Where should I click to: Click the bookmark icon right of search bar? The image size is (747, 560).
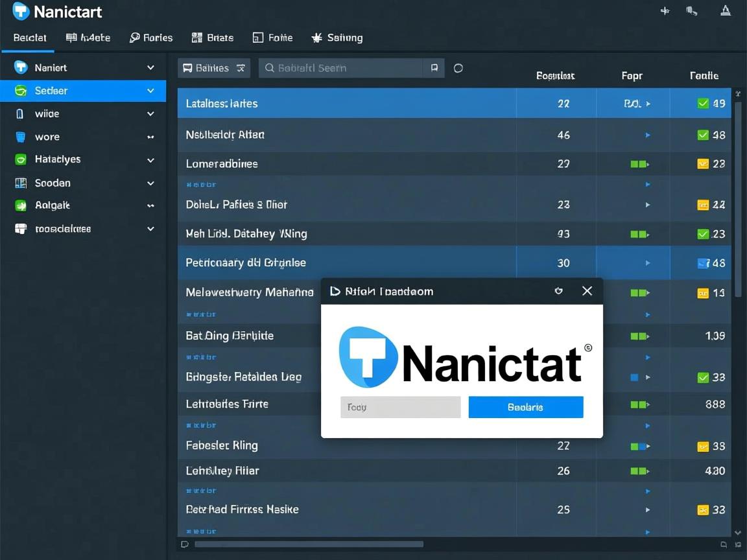click(x=434, y=67)
